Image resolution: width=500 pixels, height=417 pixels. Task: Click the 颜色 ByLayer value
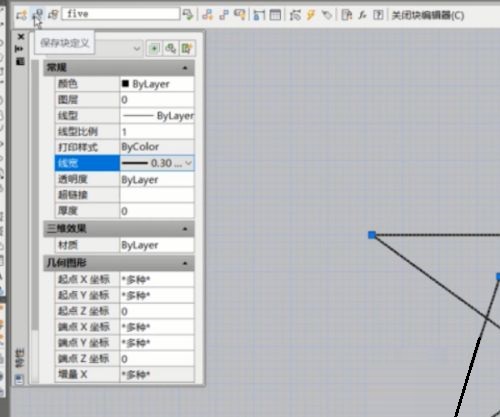(x=157, y=84)
